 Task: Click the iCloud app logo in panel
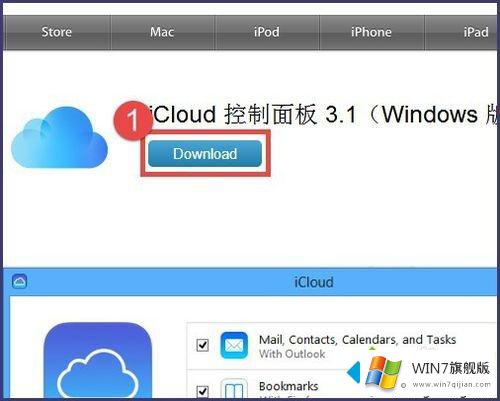98,360
